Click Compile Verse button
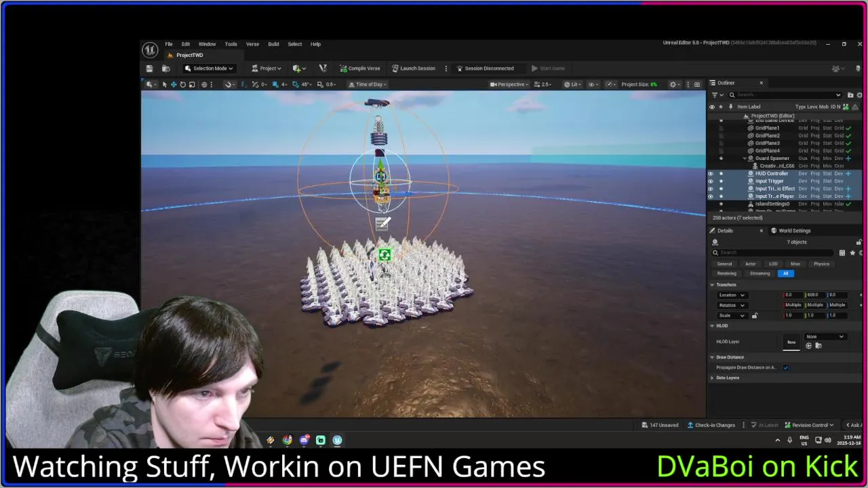 pyautogui.click(x=360, y=68)
